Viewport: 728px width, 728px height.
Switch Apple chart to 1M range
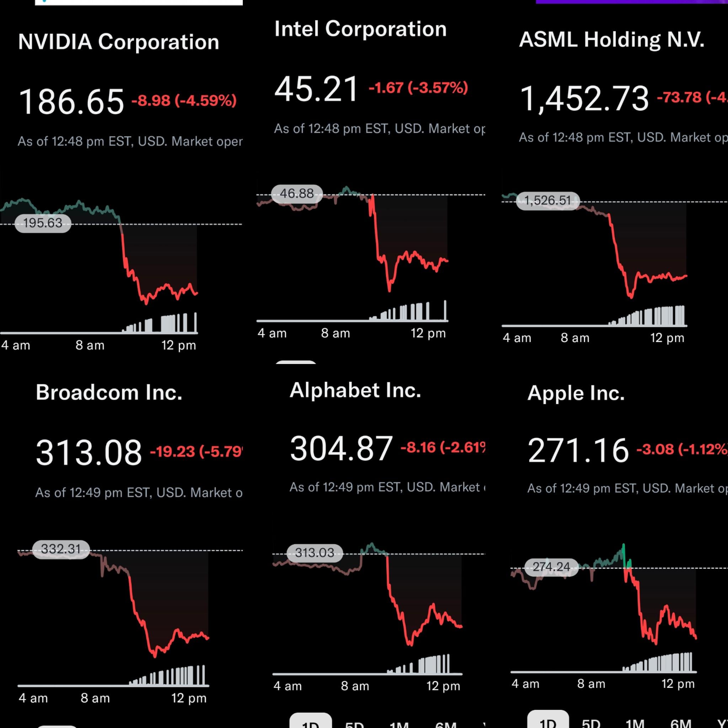click(x=635, y=723)
